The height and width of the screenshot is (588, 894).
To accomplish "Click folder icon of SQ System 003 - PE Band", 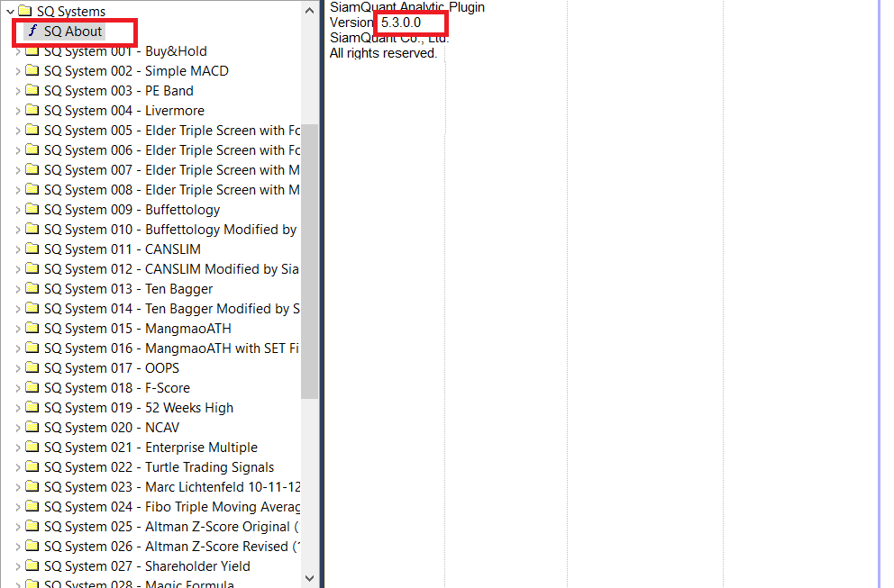I will (32, 91).
